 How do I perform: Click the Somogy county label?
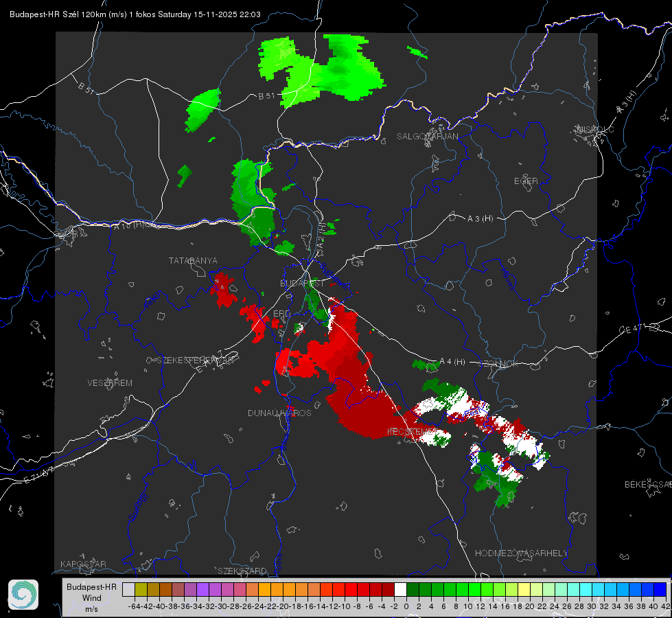(x=138, y=507)
